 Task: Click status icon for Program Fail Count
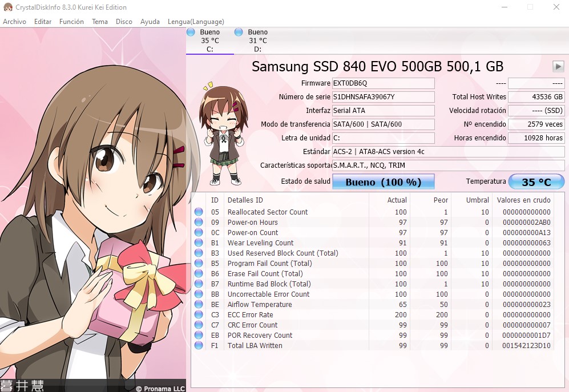(199, 263)
